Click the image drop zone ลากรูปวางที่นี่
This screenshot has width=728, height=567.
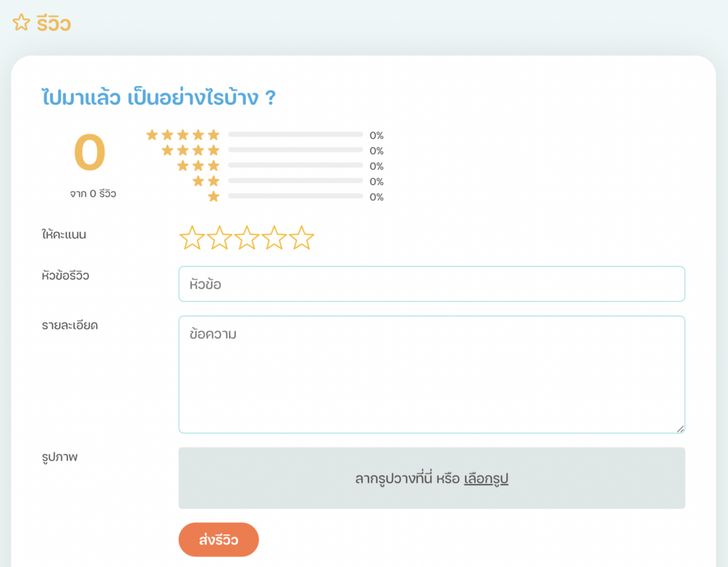coord(432,478)
